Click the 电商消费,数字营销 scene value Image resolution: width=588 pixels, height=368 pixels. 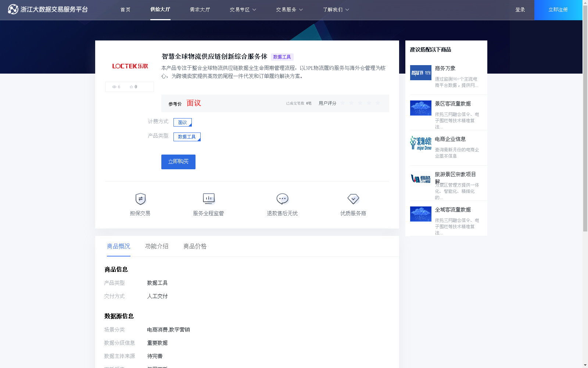click(168, 330)
